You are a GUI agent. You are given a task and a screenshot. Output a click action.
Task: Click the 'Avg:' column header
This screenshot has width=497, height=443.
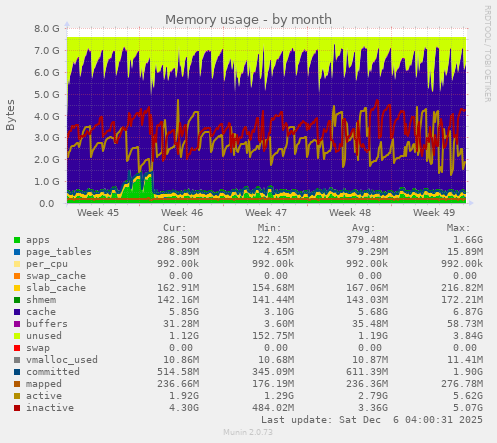pyautogui.click(x=364, y=228)
